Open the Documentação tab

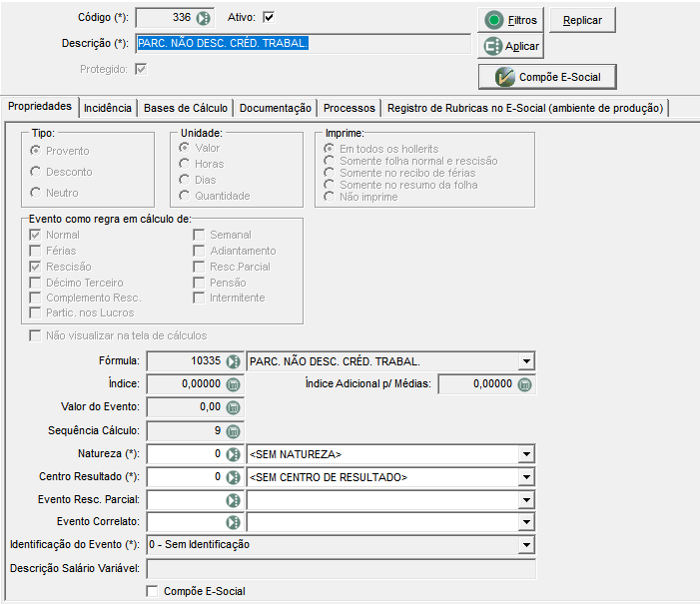275,108
